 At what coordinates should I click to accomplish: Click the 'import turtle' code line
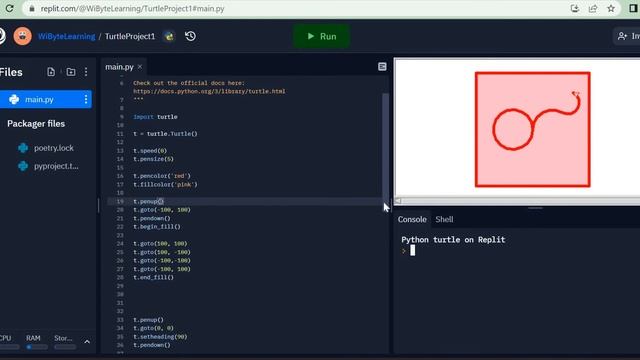155,117
